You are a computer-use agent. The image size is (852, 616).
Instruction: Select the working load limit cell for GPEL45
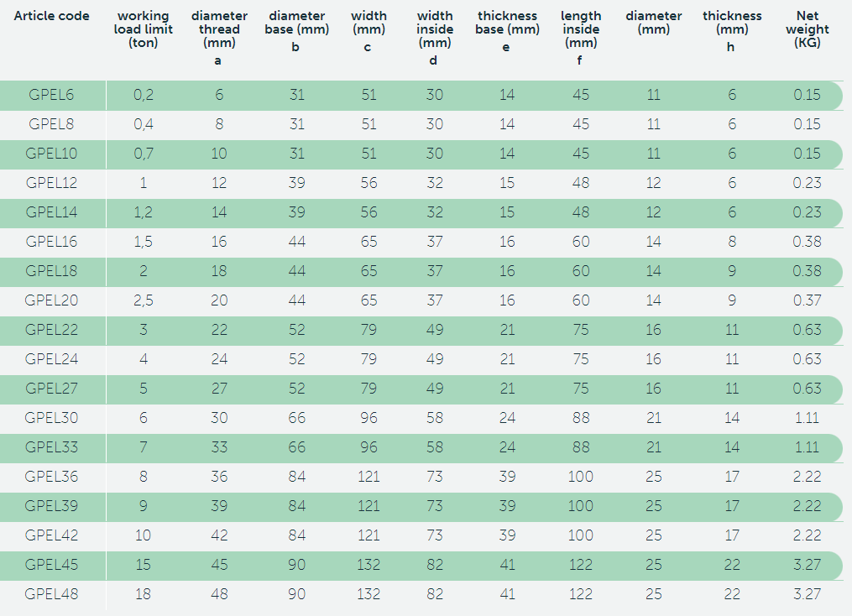point(144,565)
